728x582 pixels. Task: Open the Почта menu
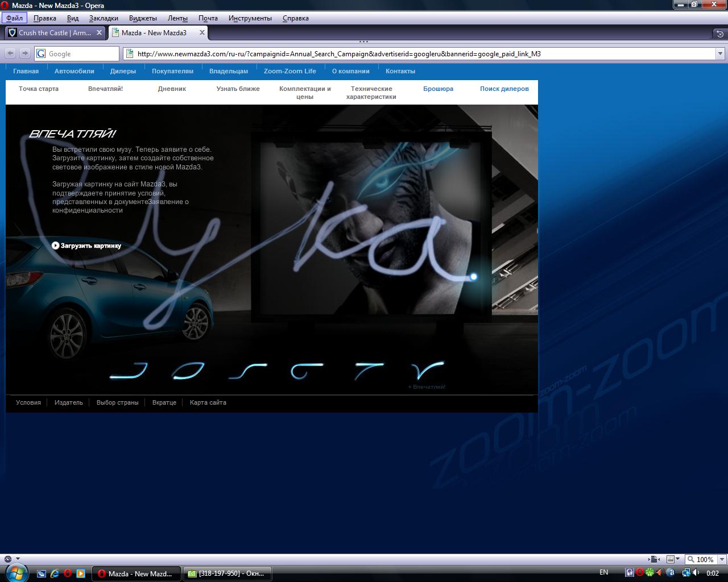point(208,18)
